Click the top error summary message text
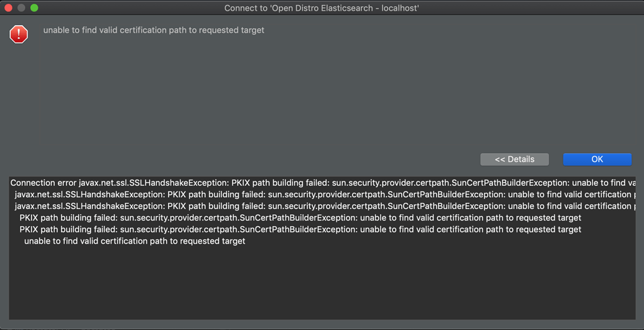The width and height of the screenshot is (644, 330). click(x=154, y=30)
